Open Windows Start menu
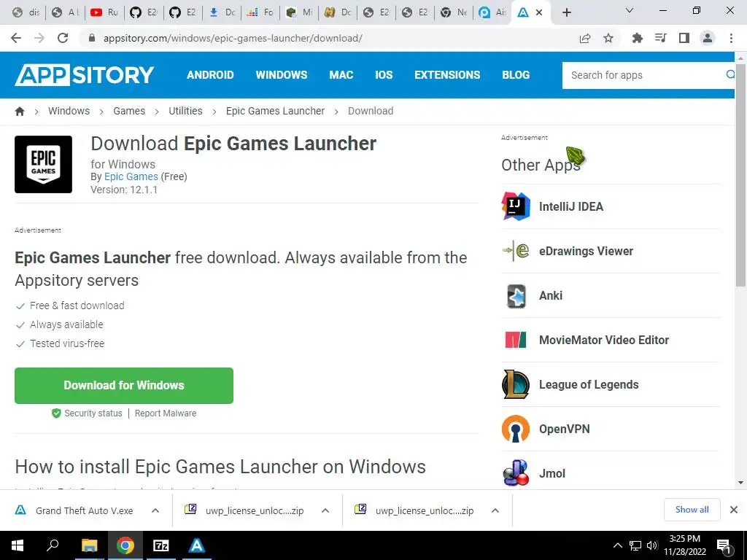747x560 pixels. pos(18,545)
